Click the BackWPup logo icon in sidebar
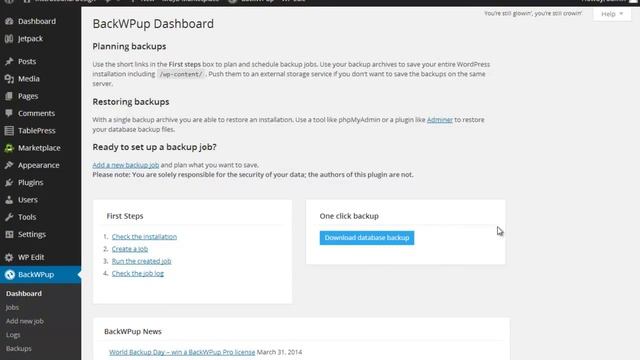The width and height of the screenshot is (640, 360). tap(10, 275)
